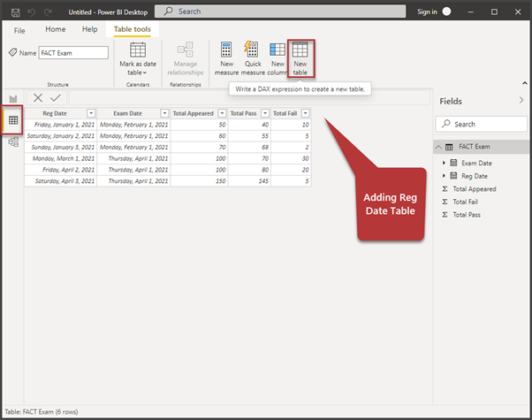532x420 pixels.
Task: Click Sign in
Action: click(427, 11)
